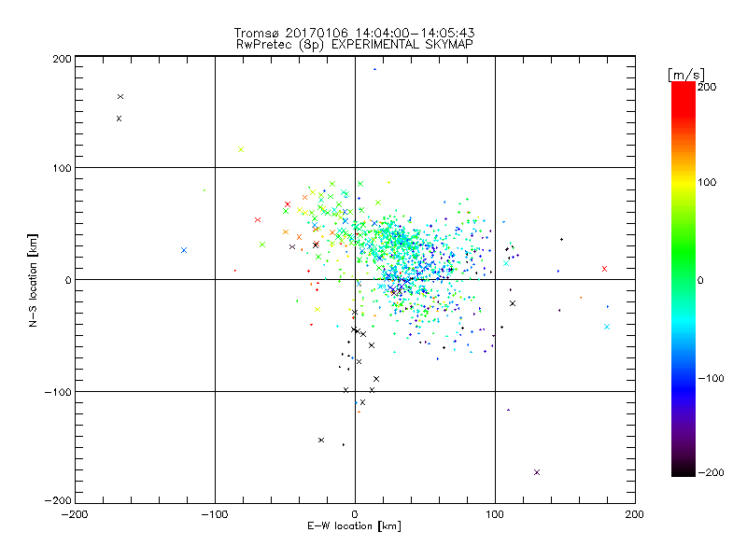
Task: Click the '0' tick label on the N-S axis
Action: [68, 280]
